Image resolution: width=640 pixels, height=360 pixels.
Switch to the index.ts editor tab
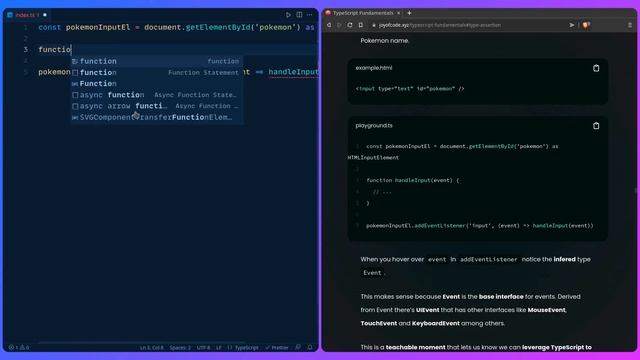pyautogui.click(x=27, y=15)
